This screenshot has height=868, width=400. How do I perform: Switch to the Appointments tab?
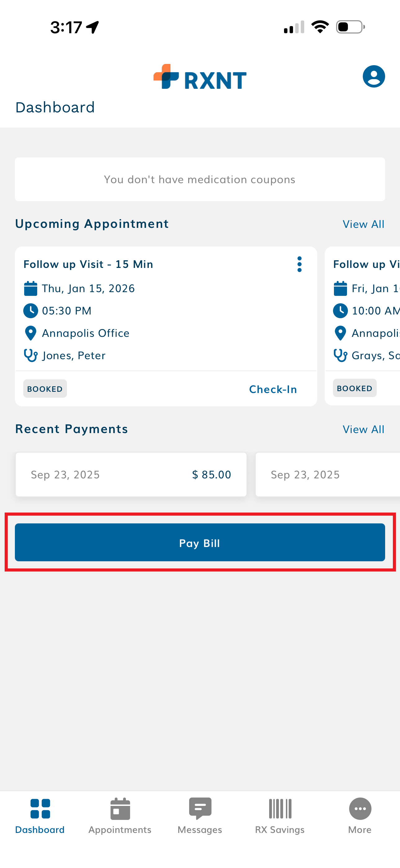(x=120, y=816)
